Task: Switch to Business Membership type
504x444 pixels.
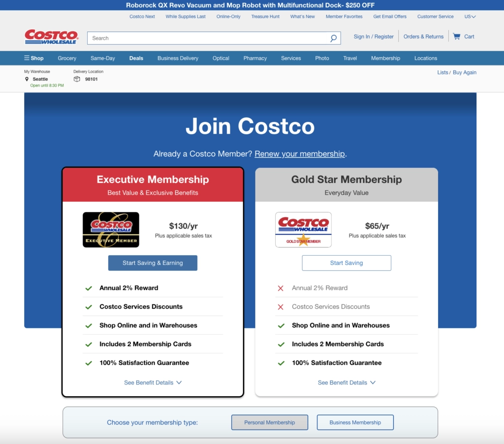Action: [x=355, y=422]
